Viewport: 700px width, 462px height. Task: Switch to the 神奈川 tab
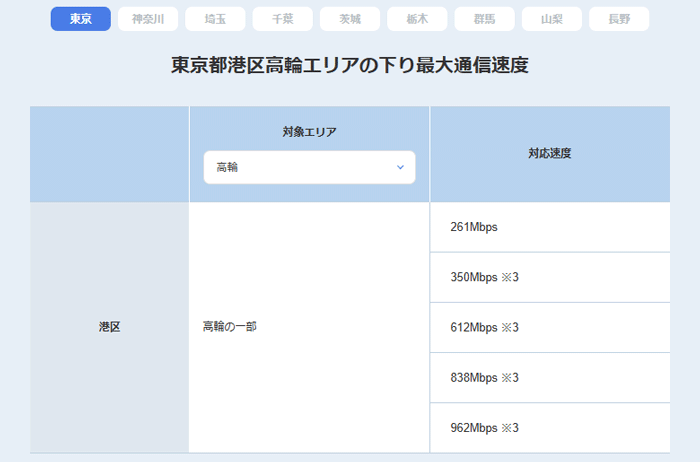(x=148, y=19)
